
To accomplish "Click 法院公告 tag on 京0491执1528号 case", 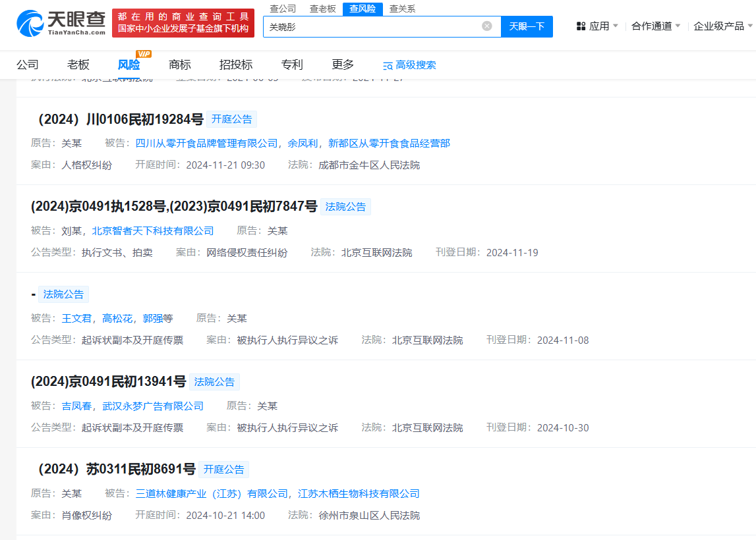I will [345, 207].
